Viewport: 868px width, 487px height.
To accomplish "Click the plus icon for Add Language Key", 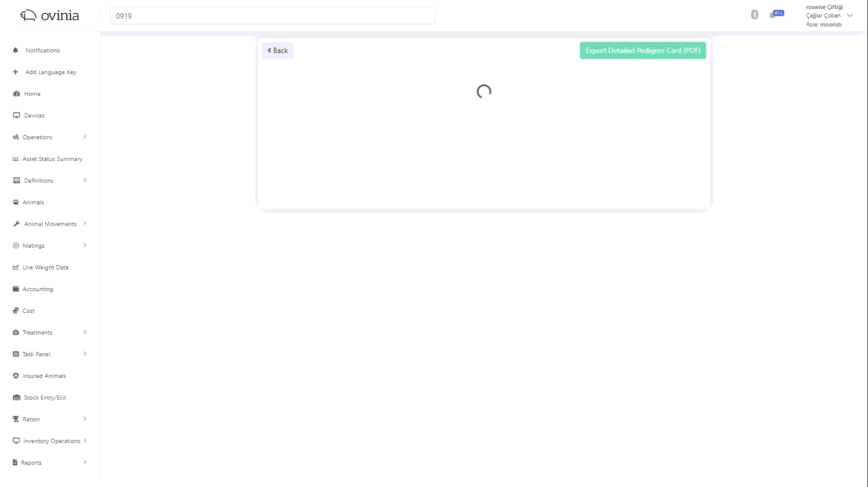I will (16, 72).
